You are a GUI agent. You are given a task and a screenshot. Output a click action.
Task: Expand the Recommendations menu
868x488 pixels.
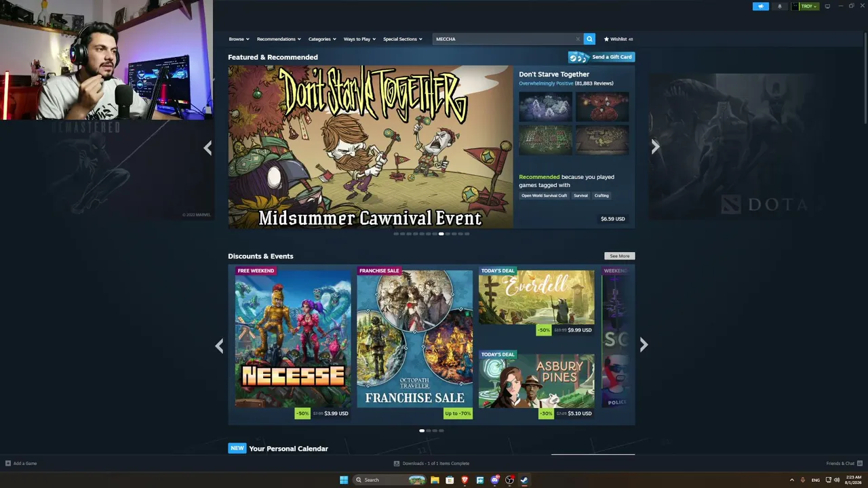279,39
